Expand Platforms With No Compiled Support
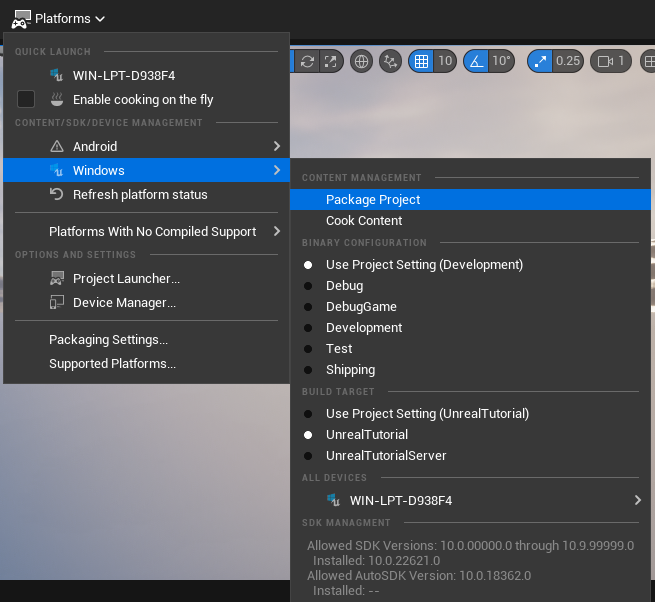The width and height of the screenshot is (655, 602). point(152,232)
